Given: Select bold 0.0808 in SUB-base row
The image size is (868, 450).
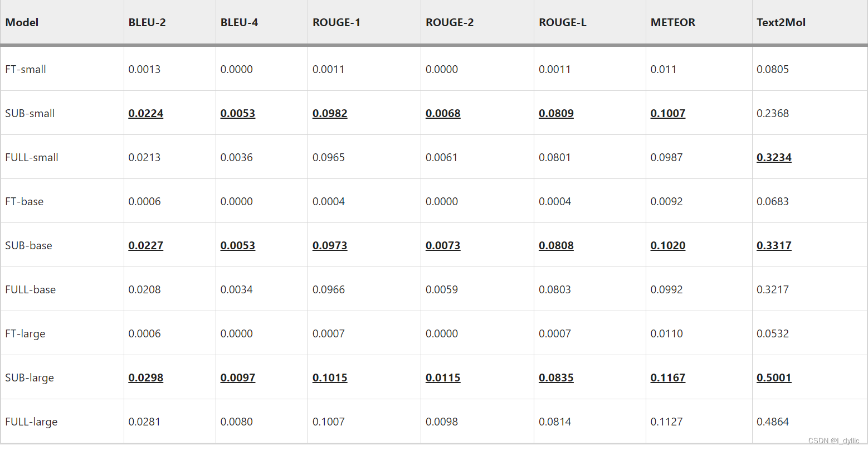Looking at the screenshot, I should point(556,245).
